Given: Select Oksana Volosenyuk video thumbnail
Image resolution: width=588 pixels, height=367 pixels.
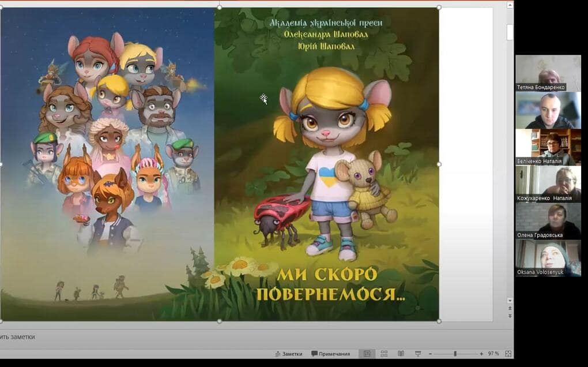Looking at the screenshot, I should pos(548,258).
